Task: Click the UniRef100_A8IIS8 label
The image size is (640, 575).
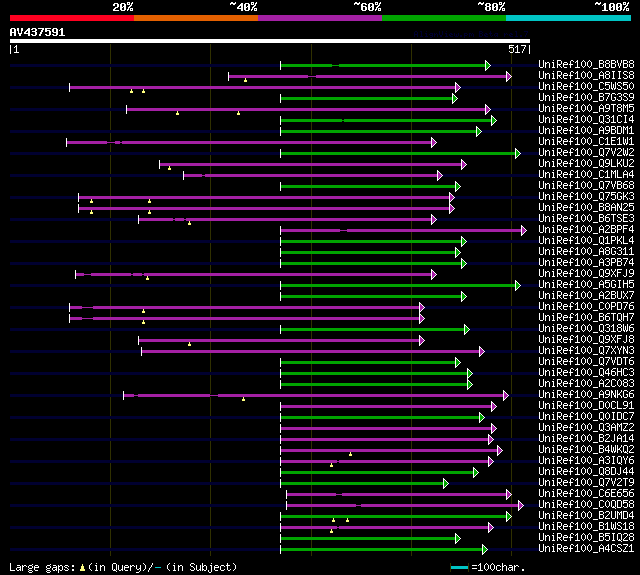Action: pos(586,75)
